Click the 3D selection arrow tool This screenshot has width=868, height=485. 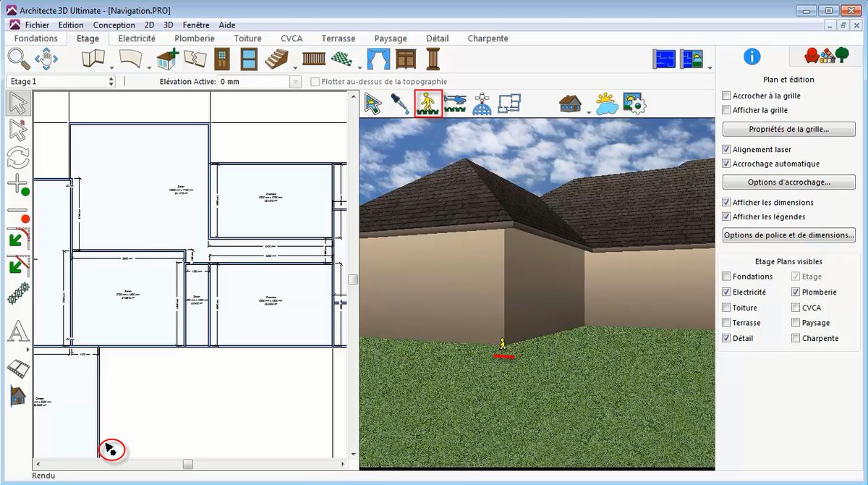pyautogui.click(x=373, y=104)
